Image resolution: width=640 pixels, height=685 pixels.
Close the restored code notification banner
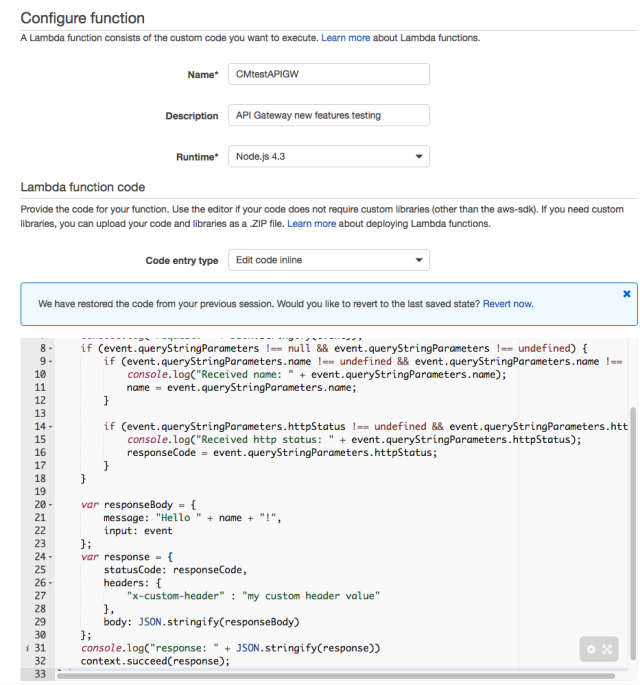point(626,294)
